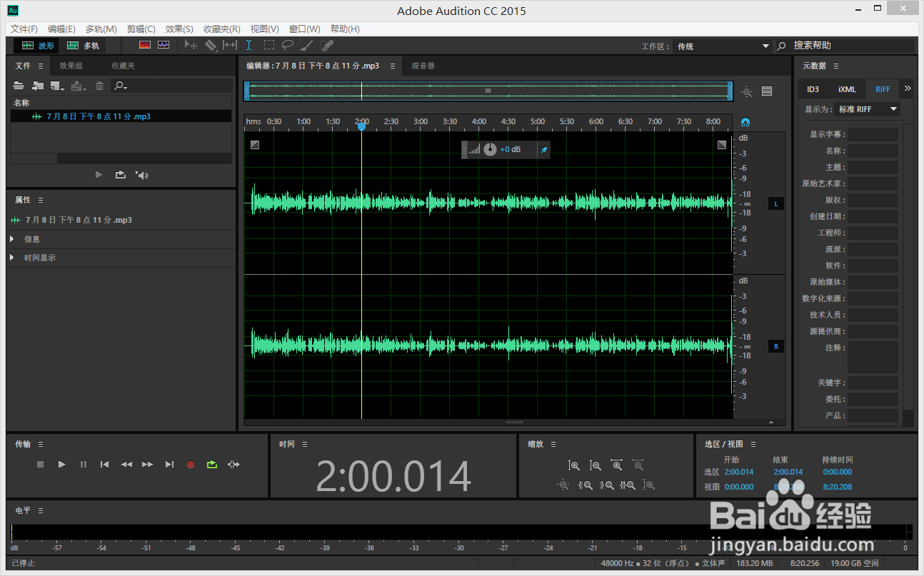The image size is (924, 576).
Task: Click the Open File folder icon
Action: [x=19, y=86]
